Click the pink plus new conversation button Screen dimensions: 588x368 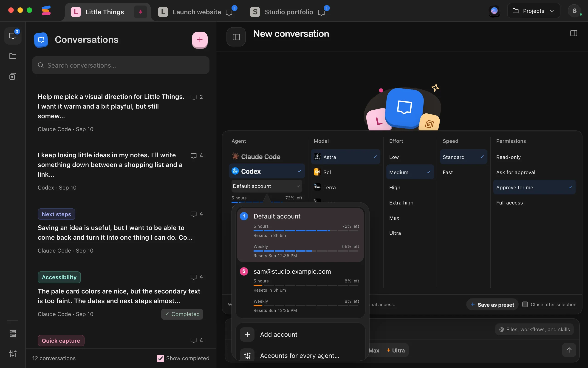(x=200, y=40)
